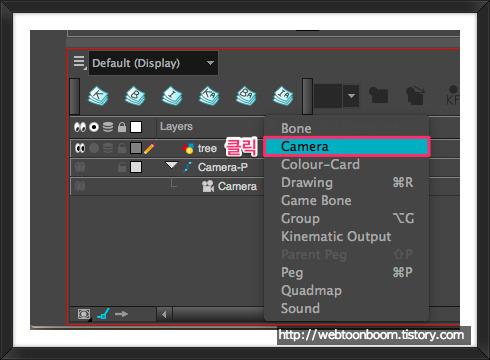
Task: Toggle onion skin on the tree layer
Action: click(108, 148)
